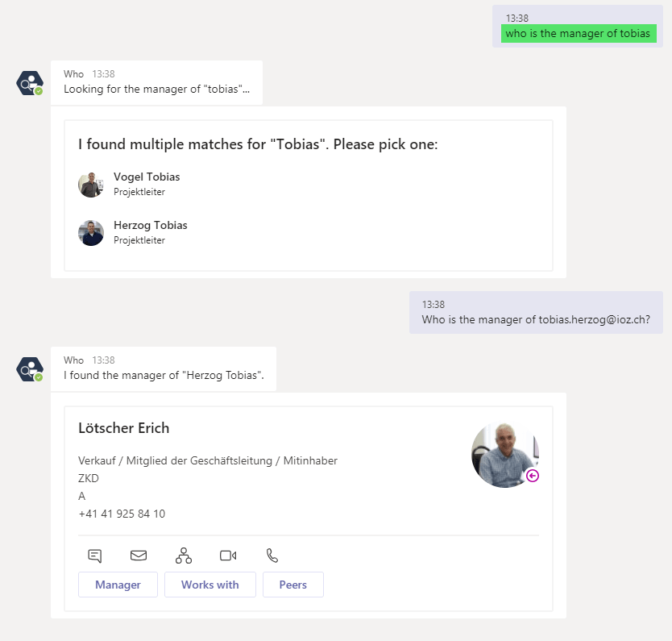Click the phone number +41 41 925 84 10
This screenshot has width=672, height=641.
pos(122,514)
